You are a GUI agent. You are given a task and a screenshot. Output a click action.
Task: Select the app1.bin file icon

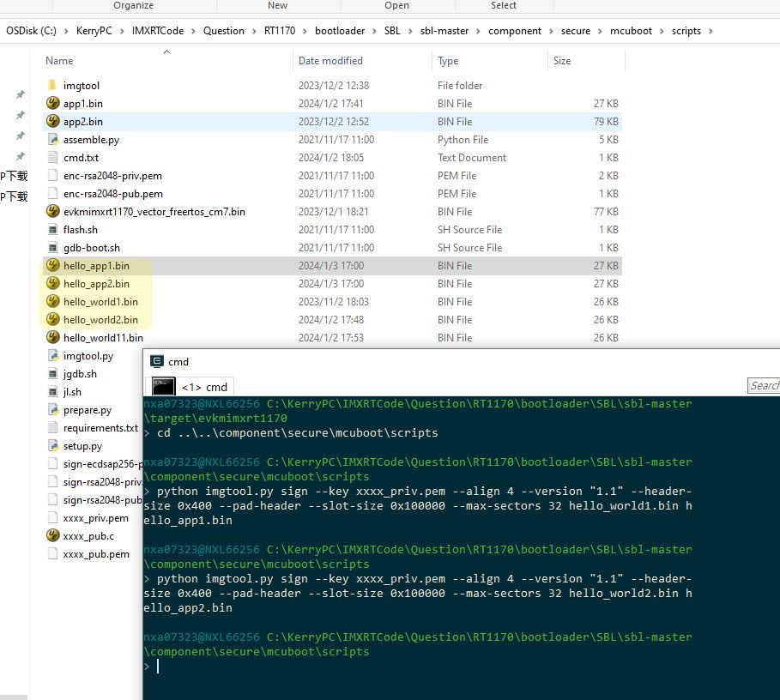(x=52, y=103)
